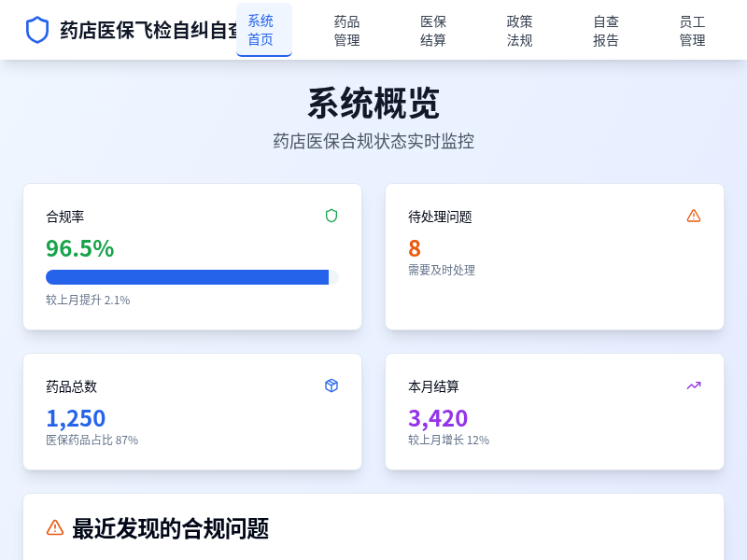
Task: Open the 合规率 card
Action: click(x=191, y=257)
